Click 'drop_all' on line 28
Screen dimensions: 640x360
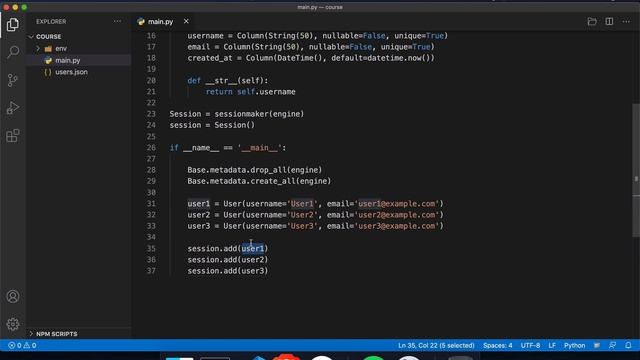[x=268, y=170]
